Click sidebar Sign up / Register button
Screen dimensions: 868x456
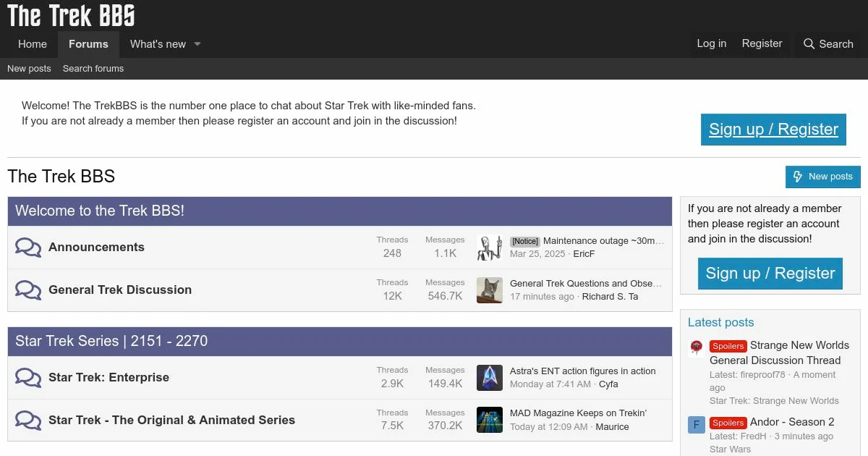[770, 274]
